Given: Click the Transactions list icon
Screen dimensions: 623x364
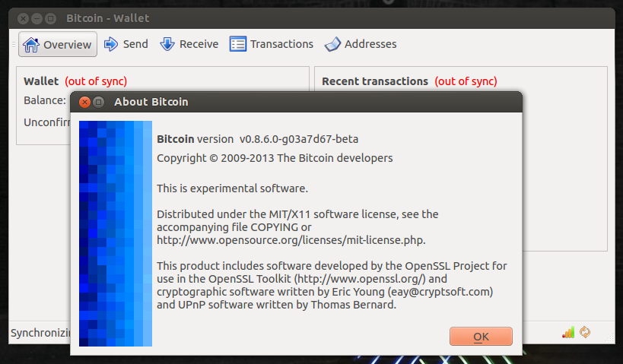Looking at the screenshot, I should tap(237, 44).
